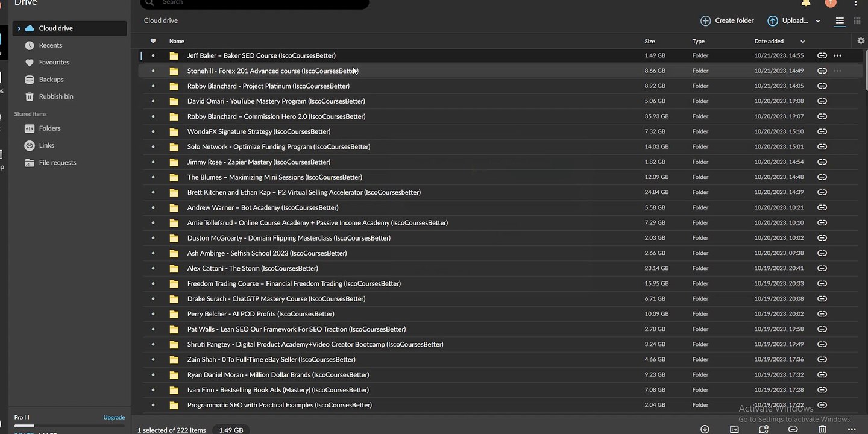Click the Cloud drive breadcrumb

click(x=161, y=20)
